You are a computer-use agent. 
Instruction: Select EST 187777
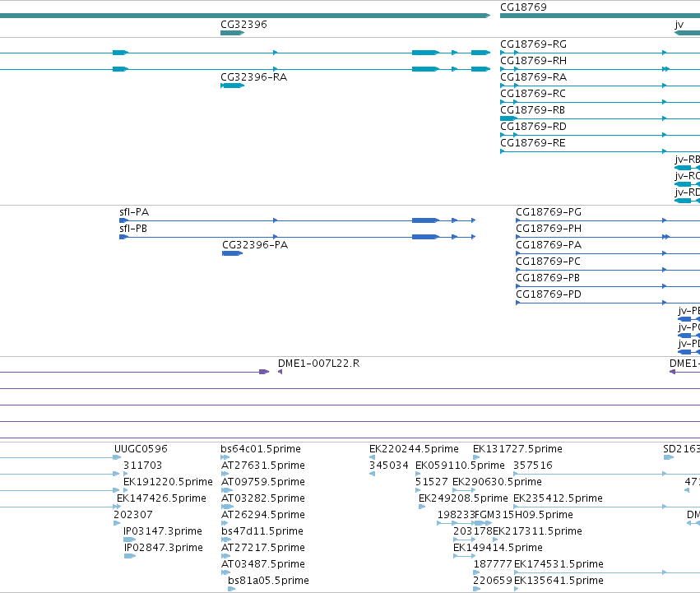coord(493,564)
